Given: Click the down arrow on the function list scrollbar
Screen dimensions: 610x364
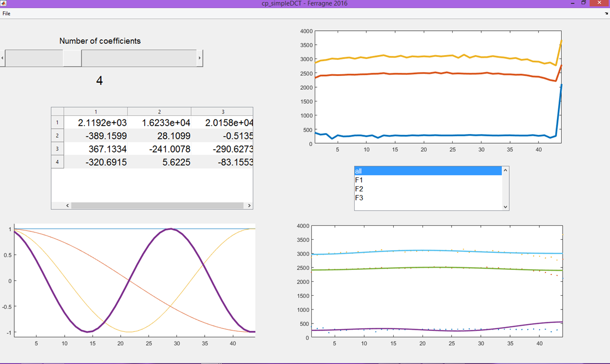Looking at the screenshot, I should pyautogui.click(x=505, y=207).
